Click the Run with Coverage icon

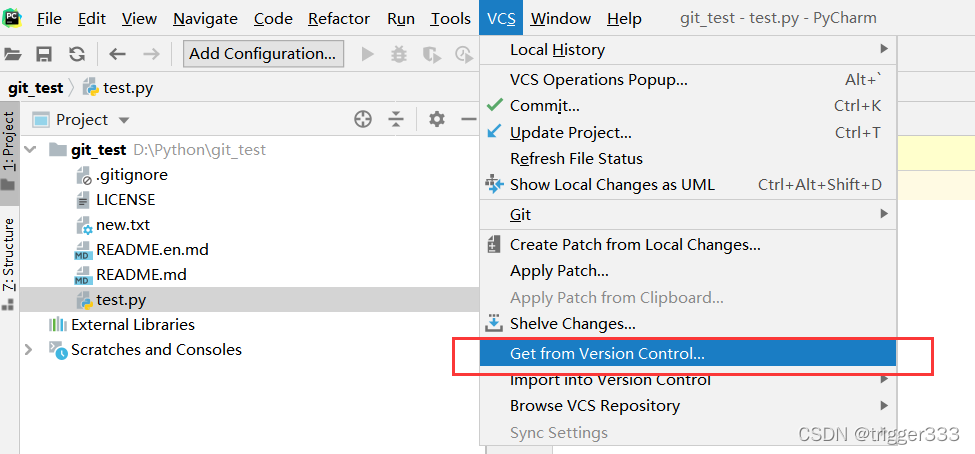tap(431, 54)
